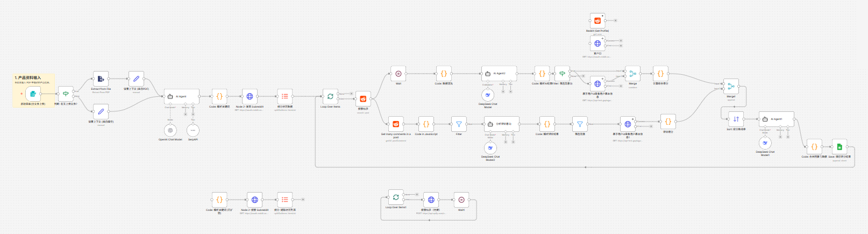Viewport: 868px width, 234px height.
Task: Select the Get many comments in a post node
Action: coord(396,124)
